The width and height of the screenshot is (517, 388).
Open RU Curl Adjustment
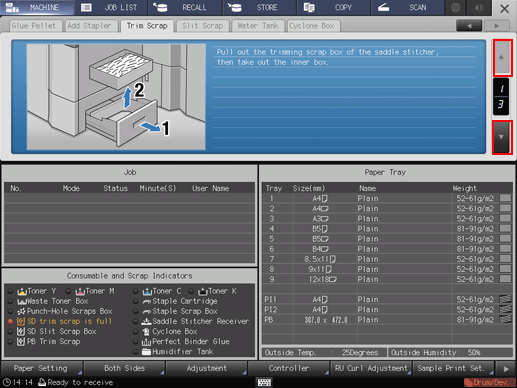tap(371, 368)
